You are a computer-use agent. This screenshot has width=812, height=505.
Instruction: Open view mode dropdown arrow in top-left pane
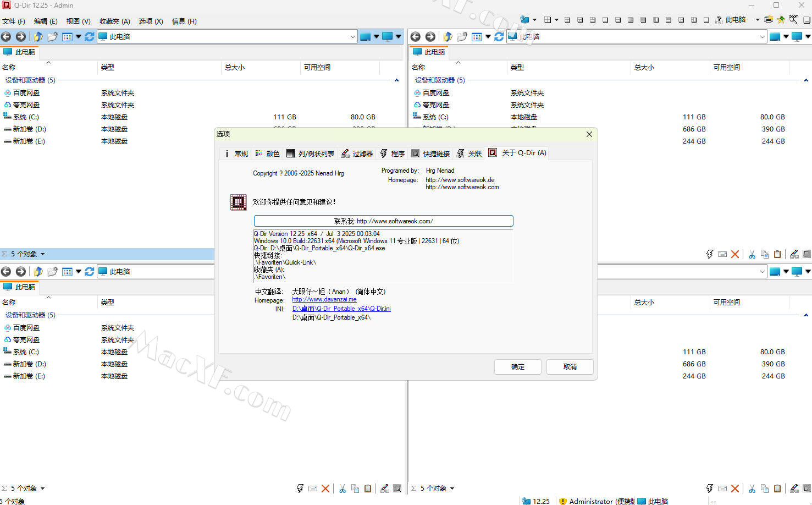(78, 37)
